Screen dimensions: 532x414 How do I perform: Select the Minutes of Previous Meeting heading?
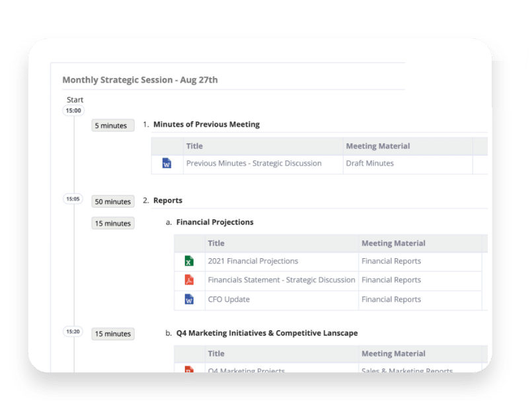coord(206,124)
